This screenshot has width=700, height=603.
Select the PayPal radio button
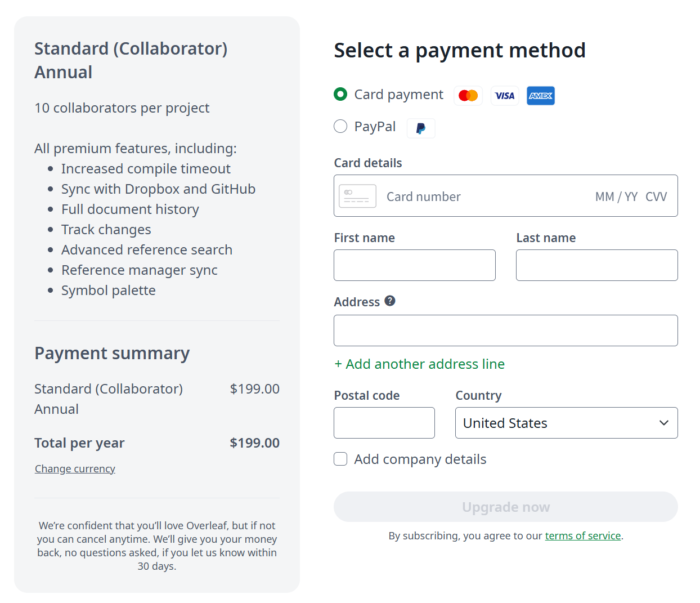340,126
